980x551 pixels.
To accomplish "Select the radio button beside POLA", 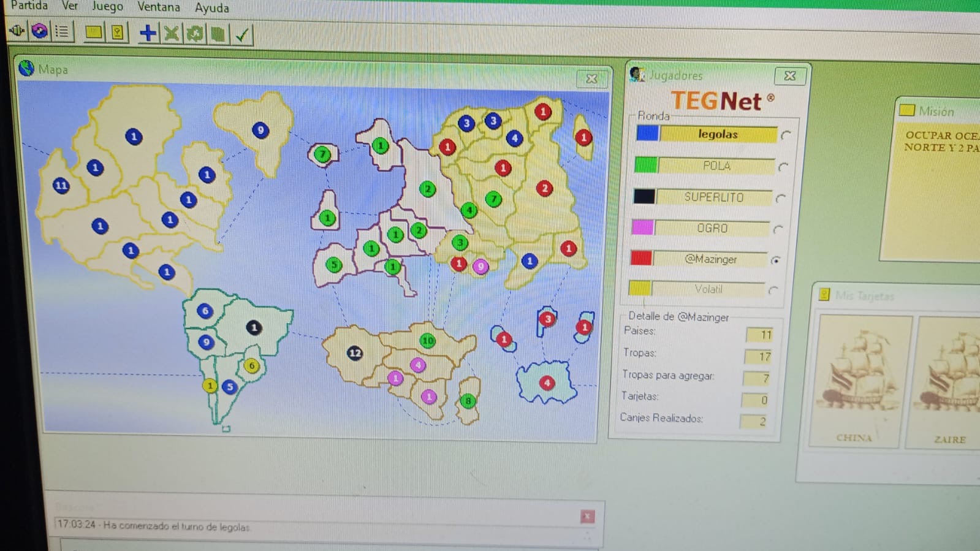I will [783, 167].
